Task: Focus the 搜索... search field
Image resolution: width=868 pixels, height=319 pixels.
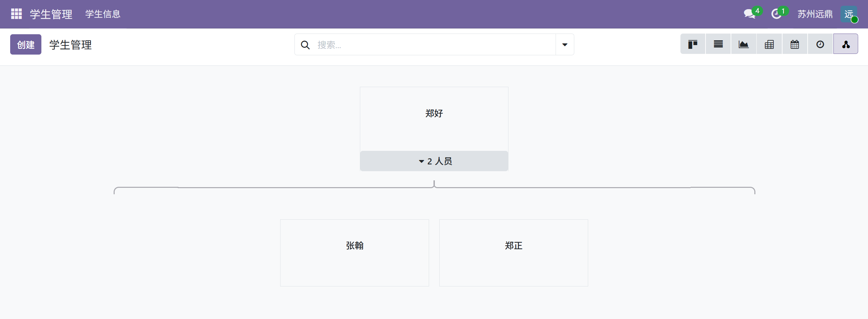Action: click(434, 45)
